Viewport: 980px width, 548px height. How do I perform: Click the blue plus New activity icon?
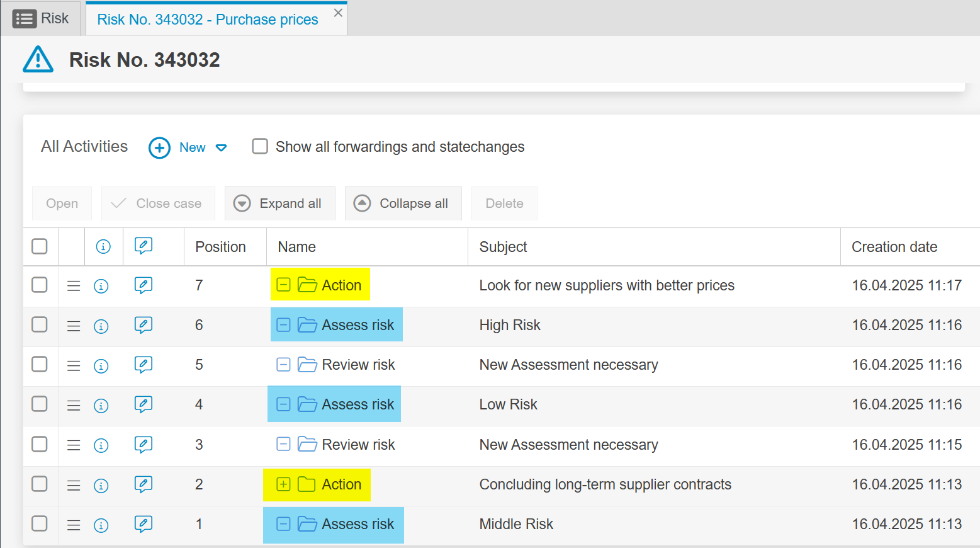[159, 148]
